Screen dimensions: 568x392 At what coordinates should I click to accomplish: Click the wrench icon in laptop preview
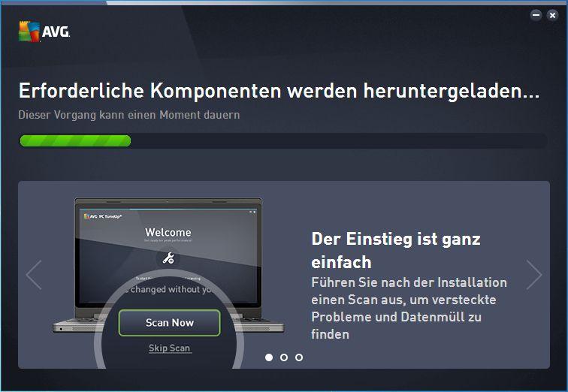tap(168, 258)
